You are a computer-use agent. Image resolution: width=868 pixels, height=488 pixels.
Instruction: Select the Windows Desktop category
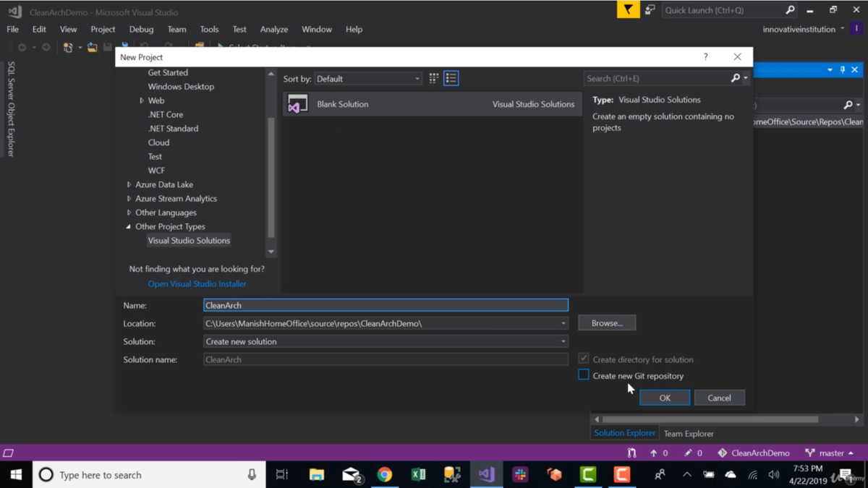181,87
